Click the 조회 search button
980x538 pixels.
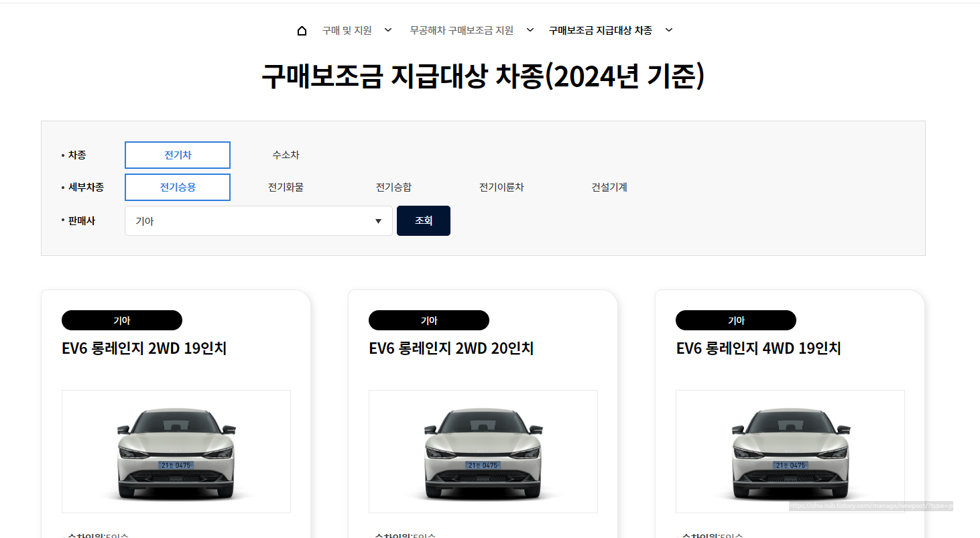pos(424,220)
